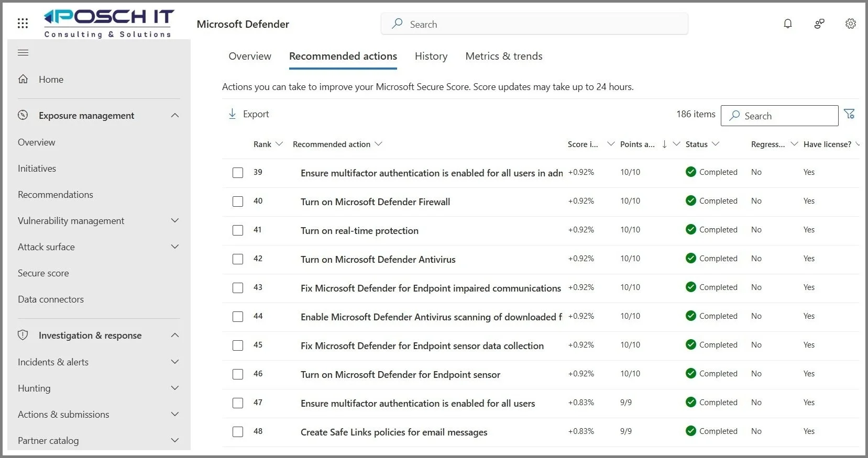Open the settings gear icon
This screenshot has width=868, height=458.
(851, 24)
